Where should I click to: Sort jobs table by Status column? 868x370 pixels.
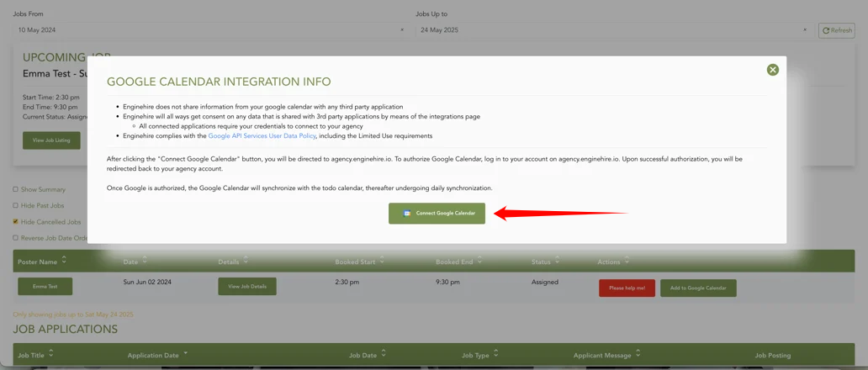click(x=545, y=261)
